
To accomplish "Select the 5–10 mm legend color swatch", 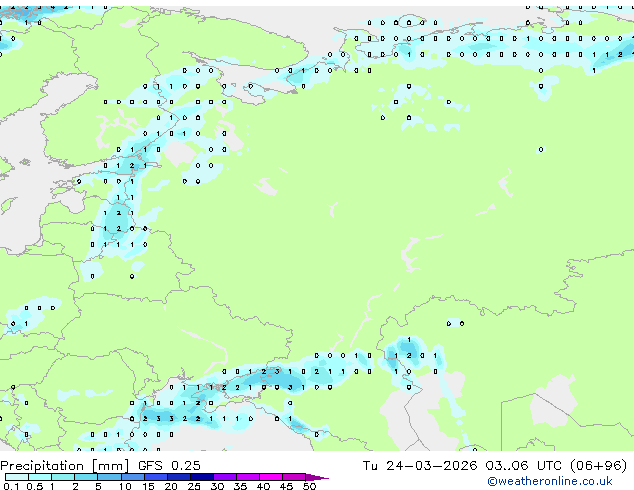I will pos(110,477).
